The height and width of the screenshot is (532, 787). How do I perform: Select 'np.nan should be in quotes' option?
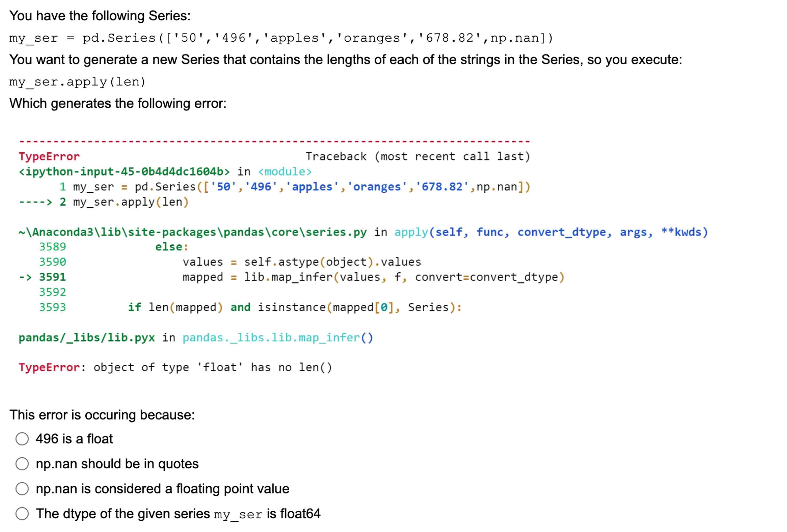point(22,464)
